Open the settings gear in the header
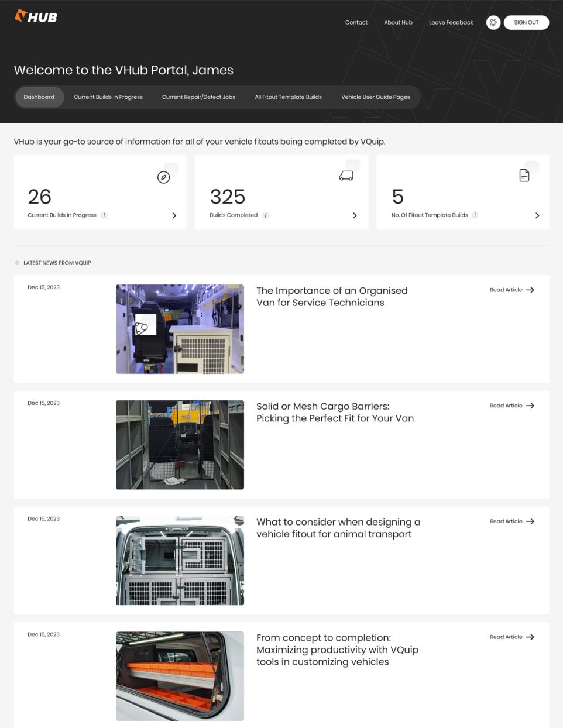563x728 pixels. pos(493,22)
